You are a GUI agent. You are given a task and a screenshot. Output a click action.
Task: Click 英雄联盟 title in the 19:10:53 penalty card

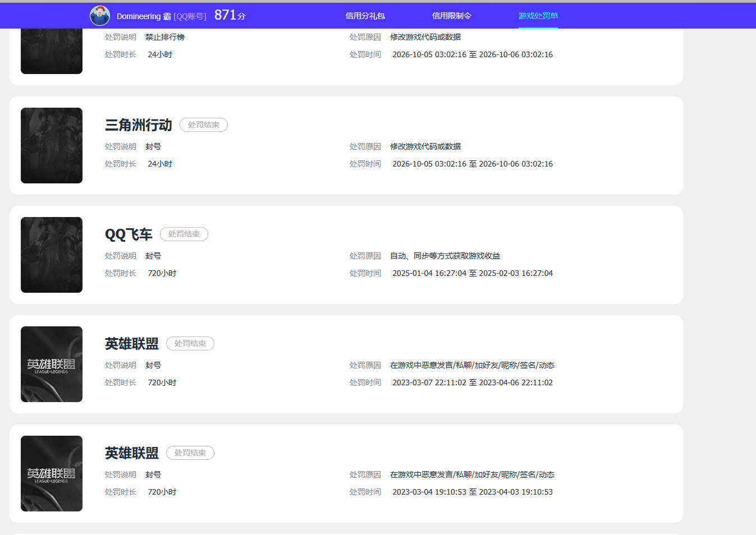click(132, 453)
